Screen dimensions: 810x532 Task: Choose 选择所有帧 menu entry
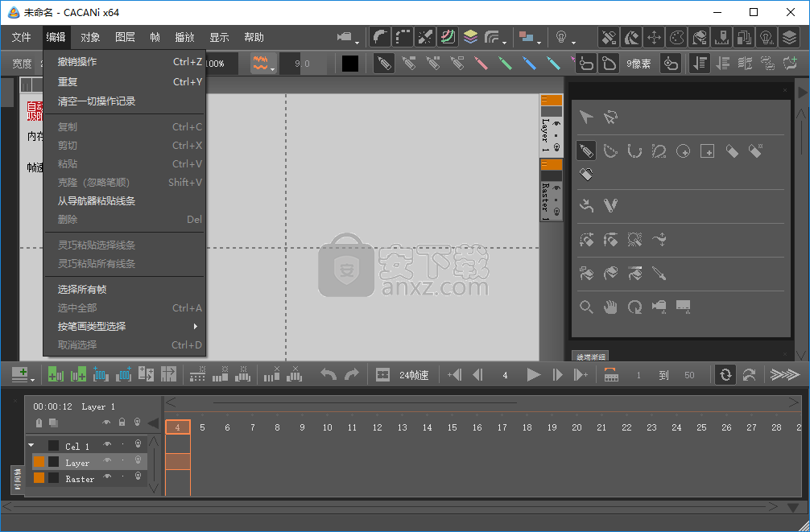(125, 290)
